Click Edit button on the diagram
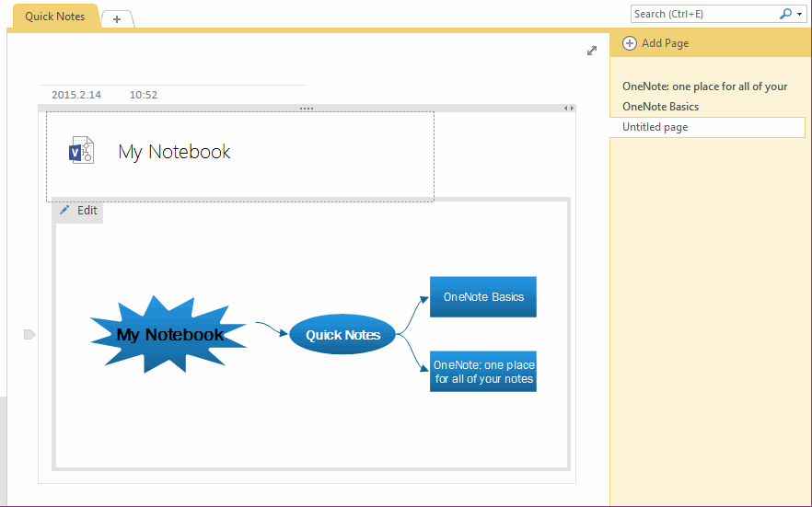 pyautogui.click(x=79, y=211)
